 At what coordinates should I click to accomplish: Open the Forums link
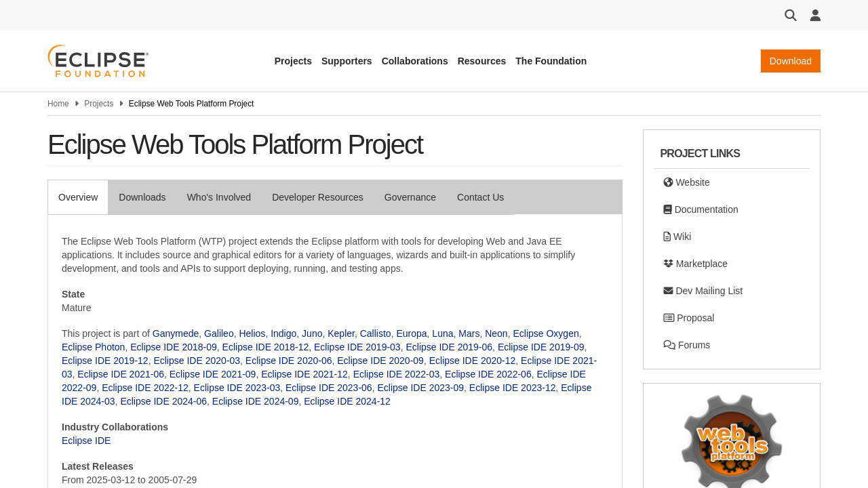[686, 345]
